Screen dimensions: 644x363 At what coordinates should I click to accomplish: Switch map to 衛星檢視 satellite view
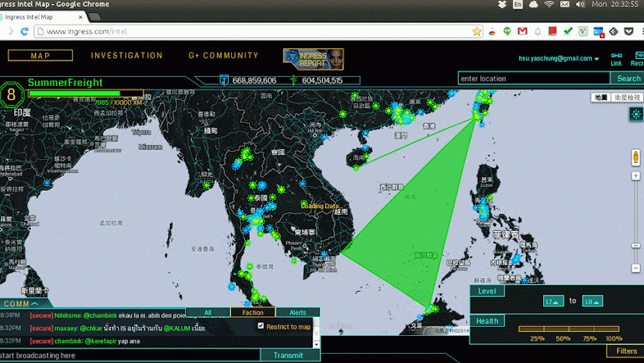pos(627,97)
